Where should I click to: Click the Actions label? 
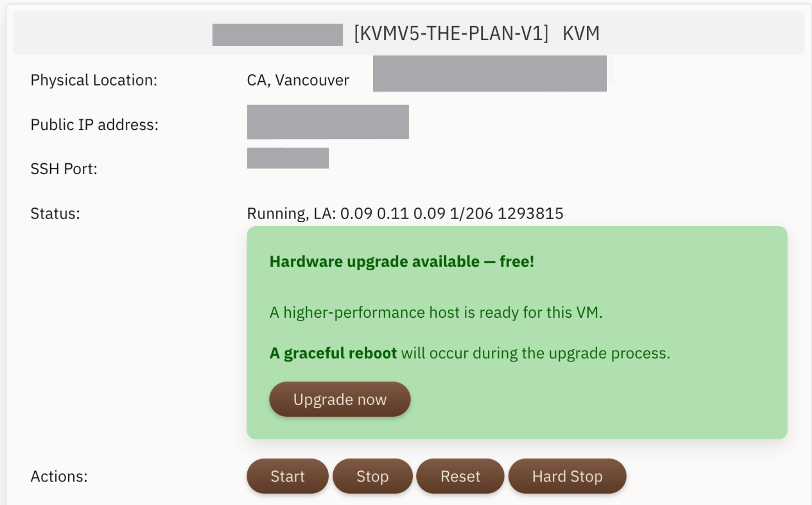pyautogui.click(x=59, y=476)
